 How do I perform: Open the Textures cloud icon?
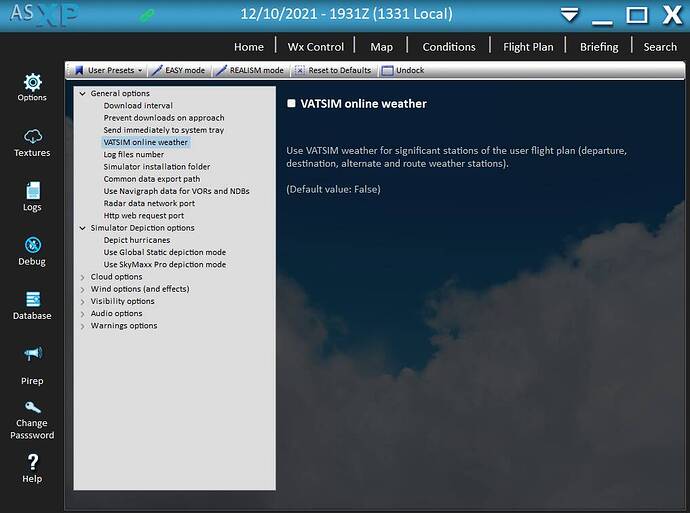coord(32,137)
